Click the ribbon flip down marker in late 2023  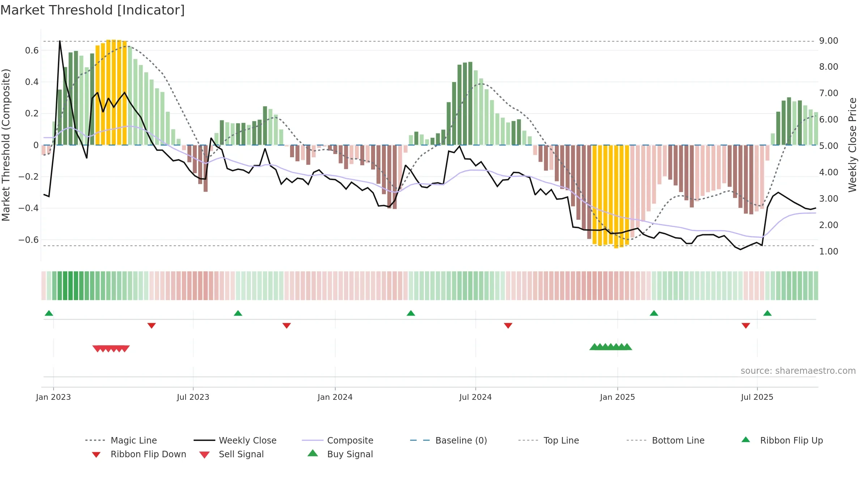pyautogui.click(x=287, y=326)
